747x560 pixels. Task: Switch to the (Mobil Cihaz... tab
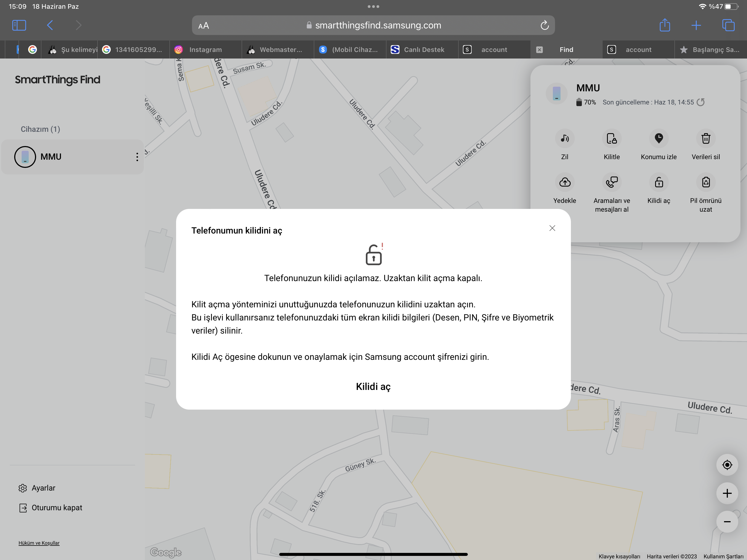tap(350, 50)
